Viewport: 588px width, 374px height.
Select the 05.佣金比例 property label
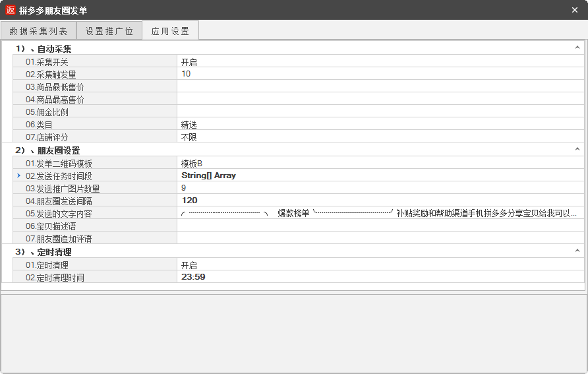tap(47, 111)
